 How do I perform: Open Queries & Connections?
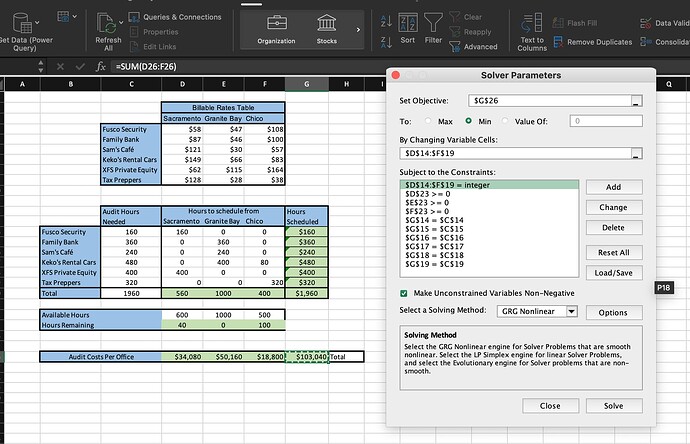[175, 17]
